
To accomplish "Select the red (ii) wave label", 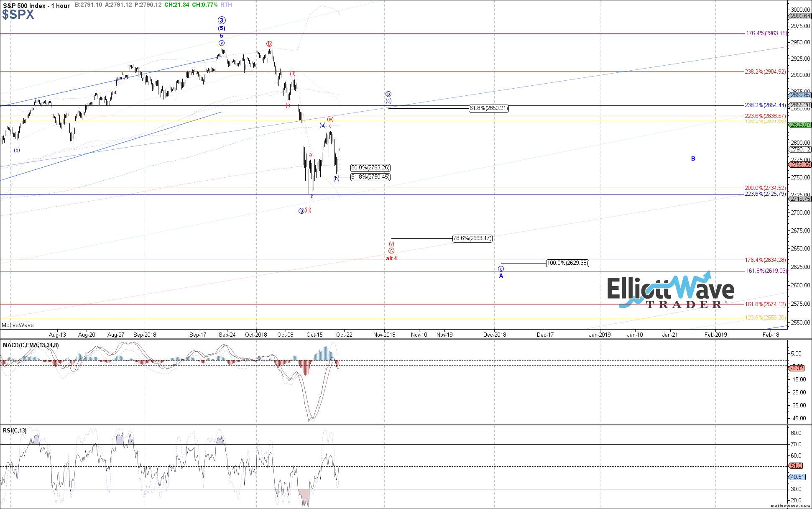I will point(293,74).
